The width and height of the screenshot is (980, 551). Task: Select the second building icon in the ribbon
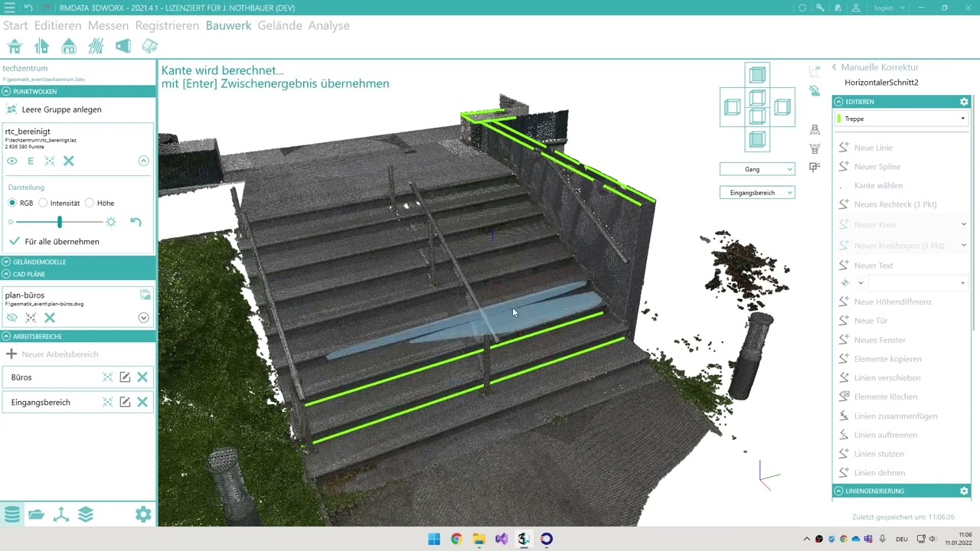(41, 47)
